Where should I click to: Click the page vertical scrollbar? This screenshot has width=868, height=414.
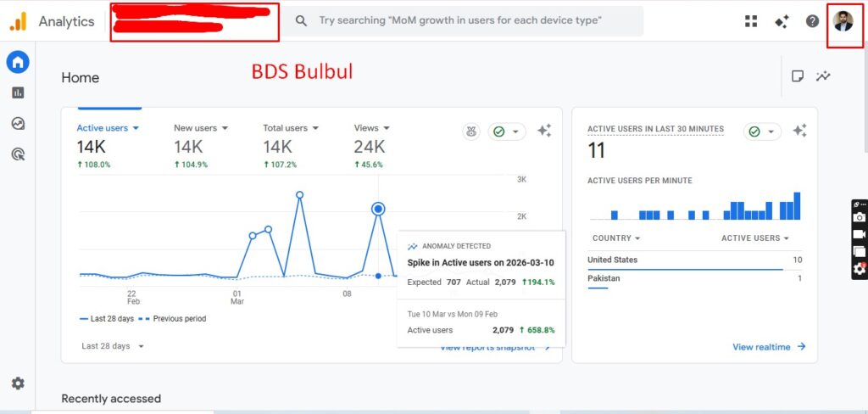click(x=865, y=98)
